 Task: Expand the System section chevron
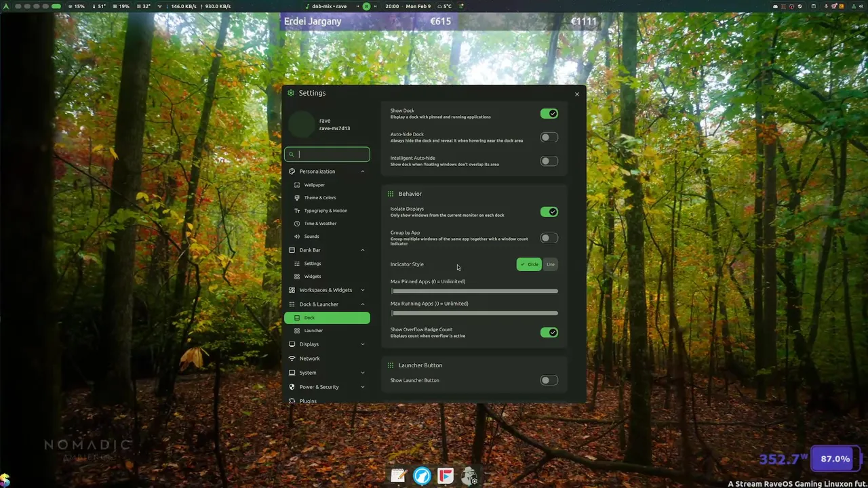(363, 373)
